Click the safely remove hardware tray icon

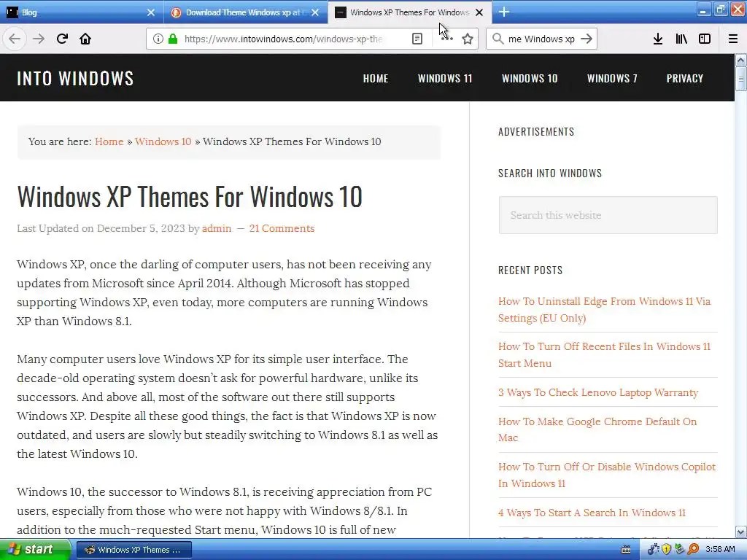[x=680, y=550]
